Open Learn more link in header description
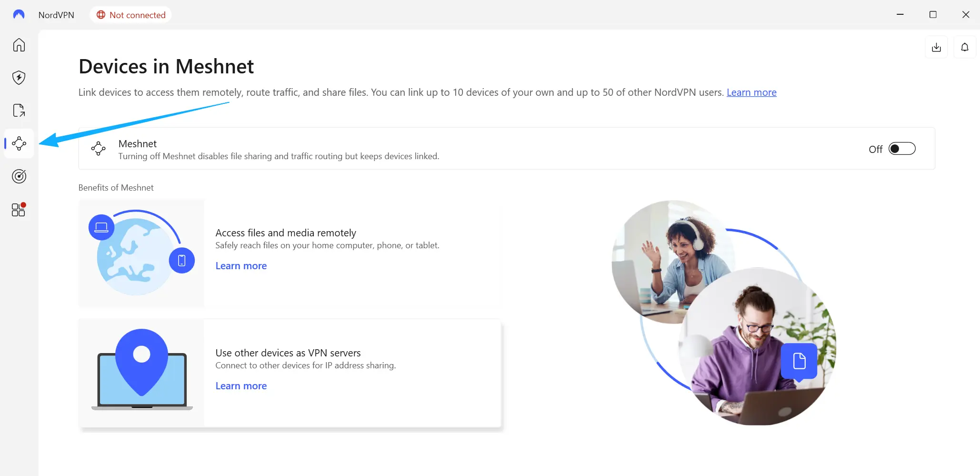The width and height of the screenshot is (980, 476). pyautogui.click(x=751, y=92)
